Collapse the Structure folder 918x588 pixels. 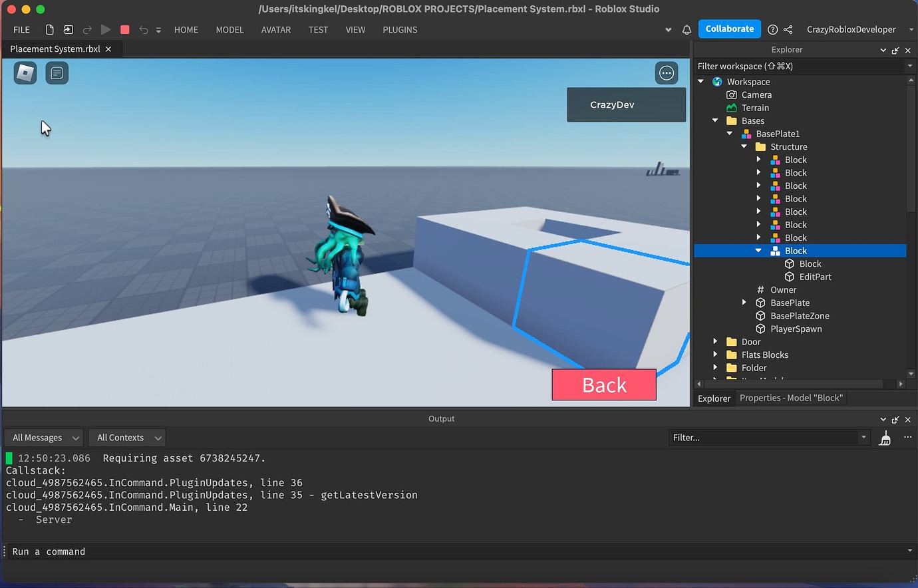(743, 146)
